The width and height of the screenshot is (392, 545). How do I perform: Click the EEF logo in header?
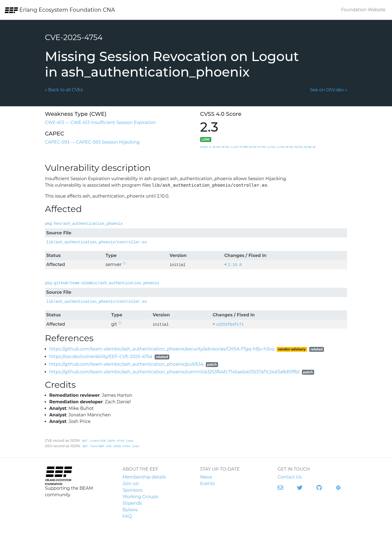11,10
